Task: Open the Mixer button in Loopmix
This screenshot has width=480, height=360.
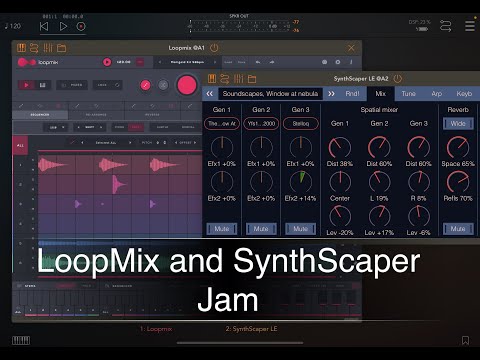Action: (72, 85)
